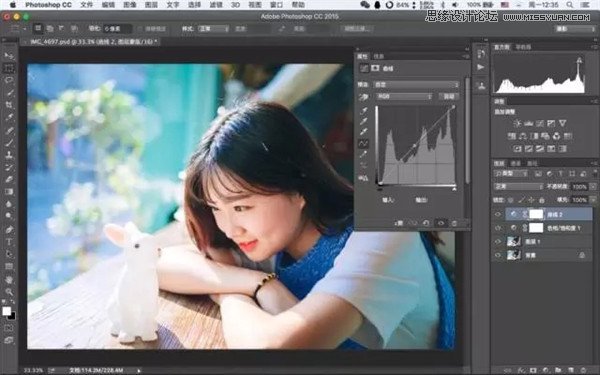Viewport: 600px width, 375px height.
Task: Add a Vibrance adjustment via triangle icon
Action: (562, 123)
